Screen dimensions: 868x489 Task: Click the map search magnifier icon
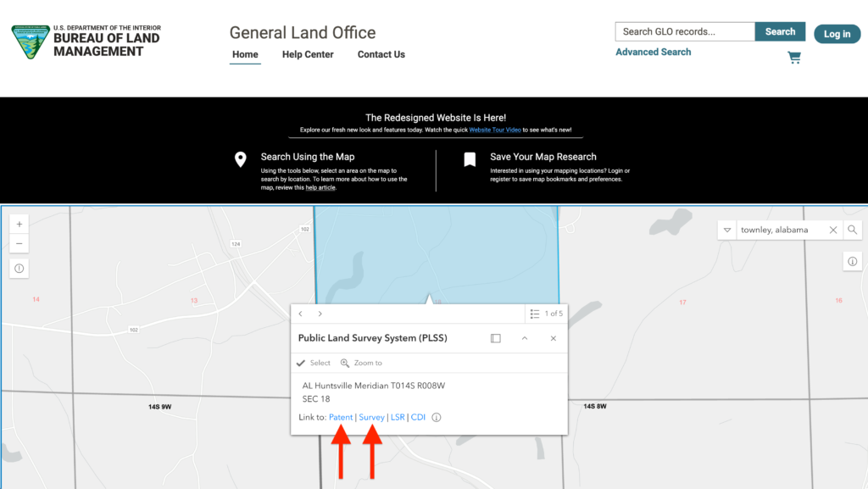852,230
